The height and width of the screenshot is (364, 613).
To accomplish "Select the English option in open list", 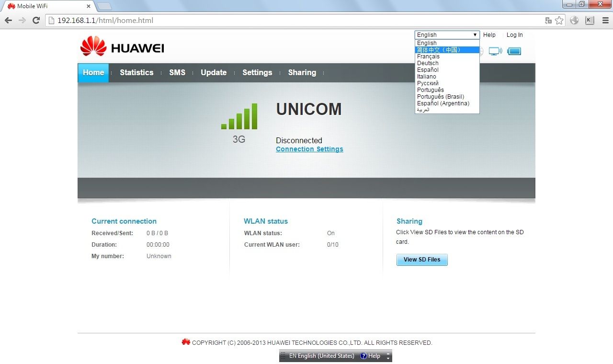I will 447,43.
